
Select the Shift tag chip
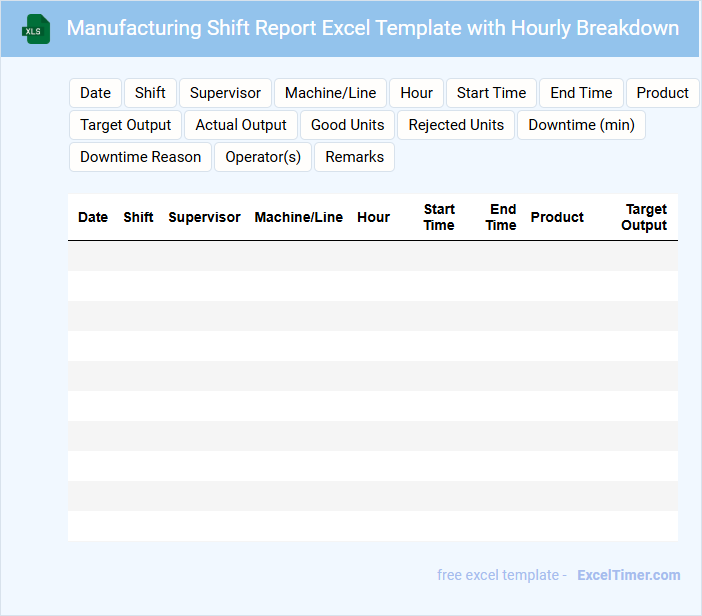(150, 93)
